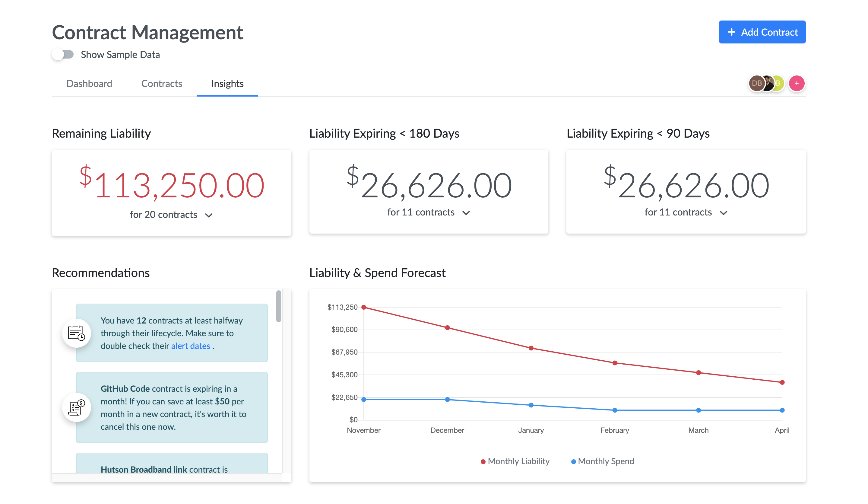This screenshot has width=868, height=504.
Task: Click the plus icon in Add Contract
Action: [731, 32]
